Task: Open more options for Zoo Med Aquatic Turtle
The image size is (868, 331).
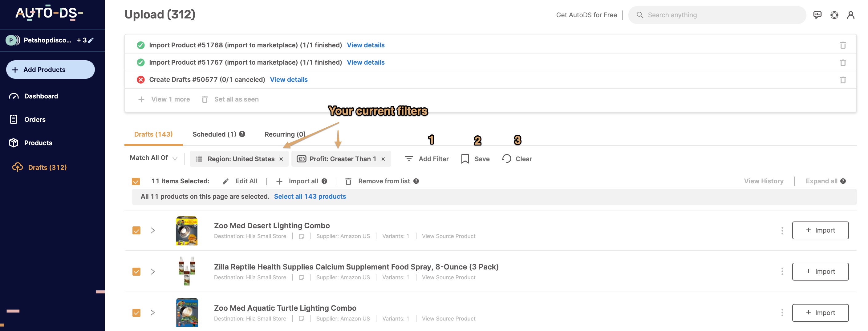Action: tap(782, 313)
